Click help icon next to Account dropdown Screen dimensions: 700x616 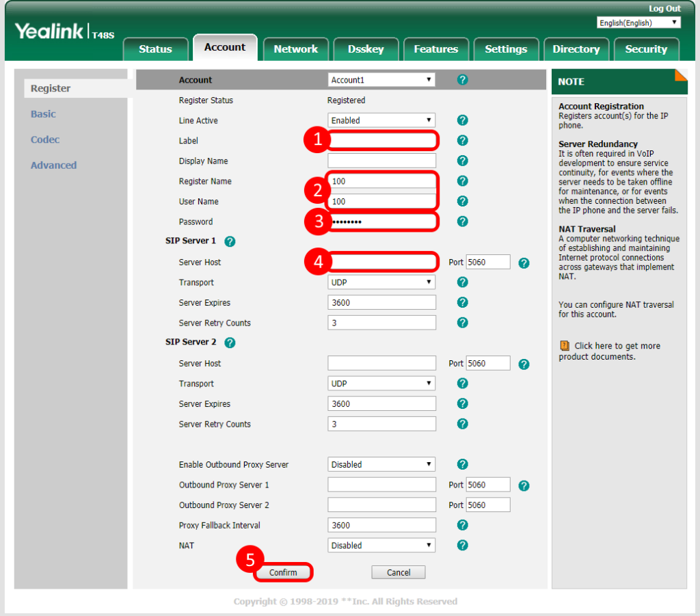(x=462, y=80)
